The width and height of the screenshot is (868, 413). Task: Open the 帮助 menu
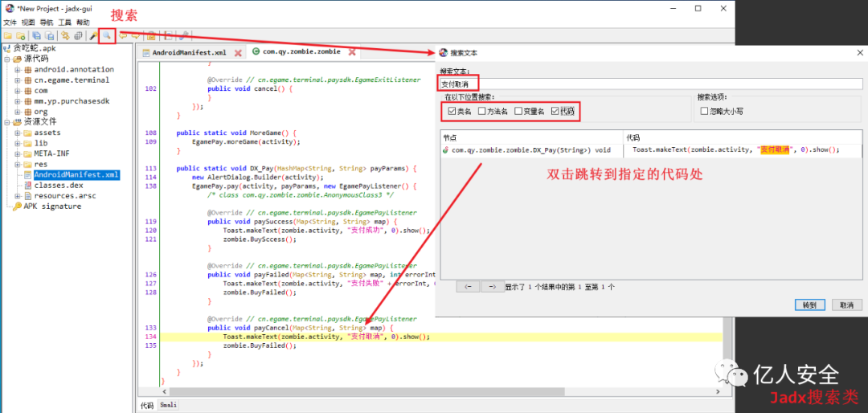[x=83, y=22]
